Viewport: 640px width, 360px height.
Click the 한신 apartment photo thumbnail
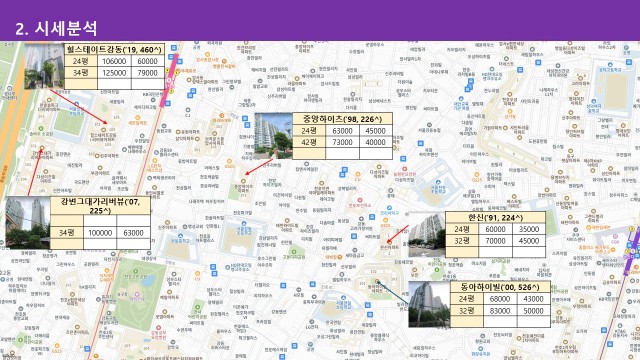click(427, 235)
